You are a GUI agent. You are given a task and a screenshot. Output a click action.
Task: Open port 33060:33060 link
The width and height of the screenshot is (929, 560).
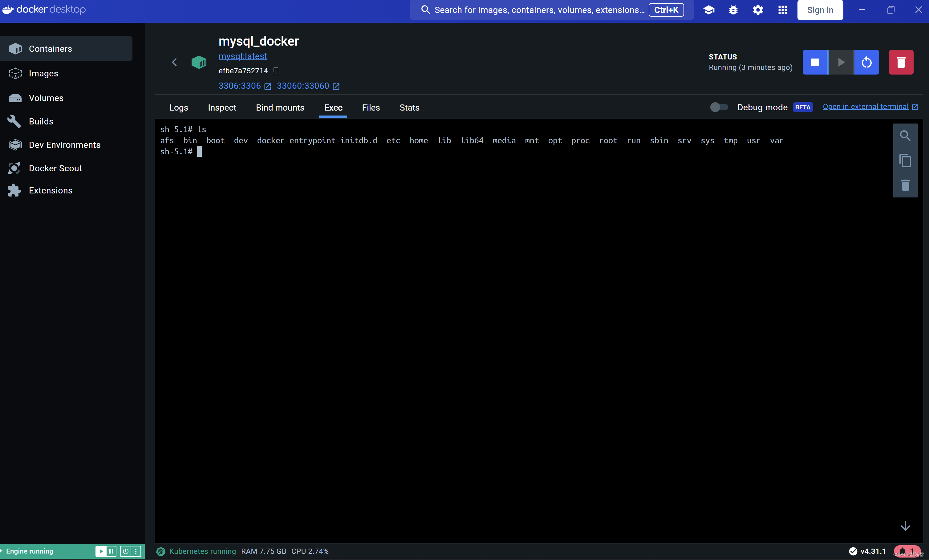point(303,86)
